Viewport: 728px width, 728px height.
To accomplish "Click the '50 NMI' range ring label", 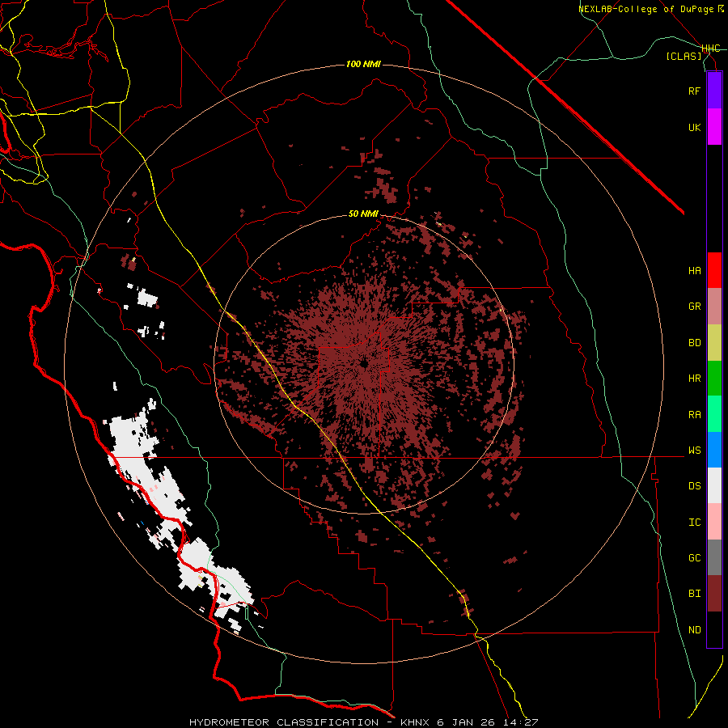I will click(363, 214).
